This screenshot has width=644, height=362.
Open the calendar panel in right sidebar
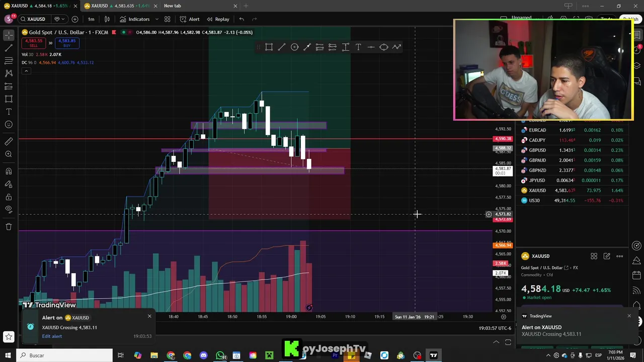(x=637, y=276)
